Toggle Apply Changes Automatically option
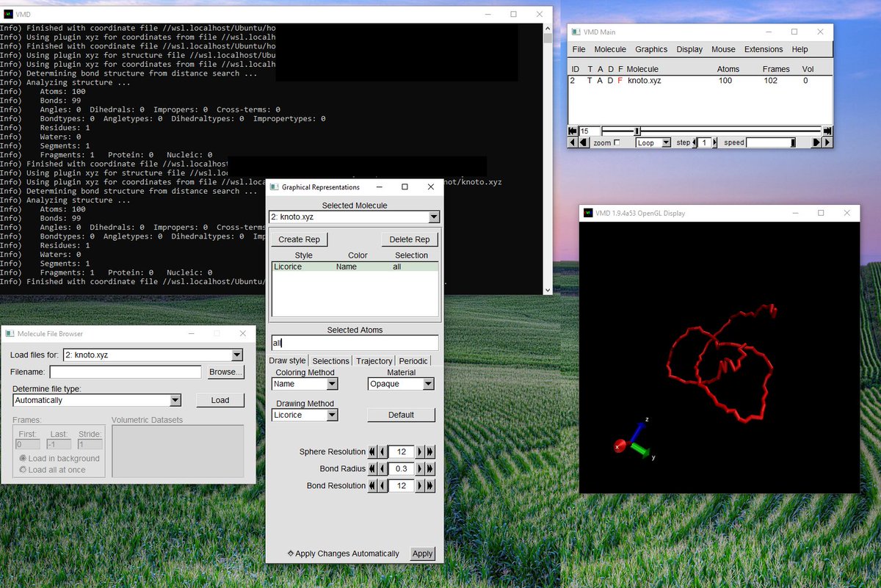 344,553
